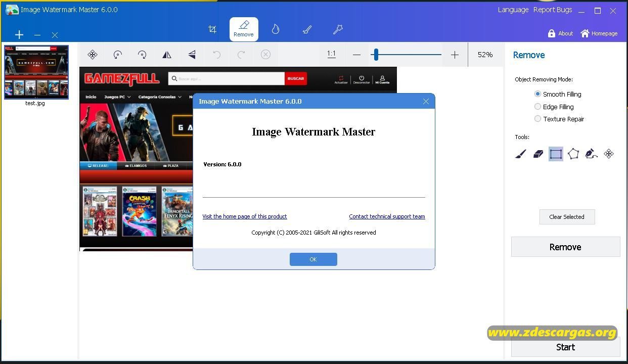The image size is (628, 364).
Task: Click the move/pan tool in edit toolbar
Action: [x=93, y=55]
